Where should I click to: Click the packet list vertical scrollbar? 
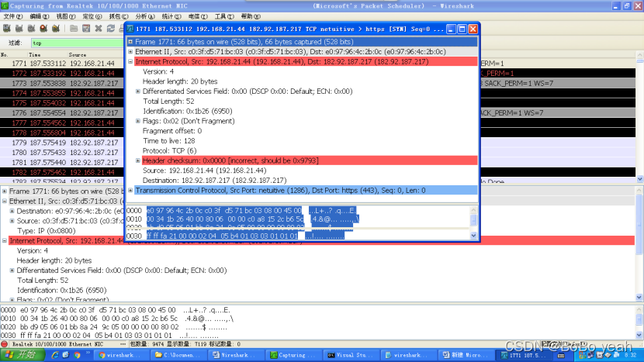[640, 117]
